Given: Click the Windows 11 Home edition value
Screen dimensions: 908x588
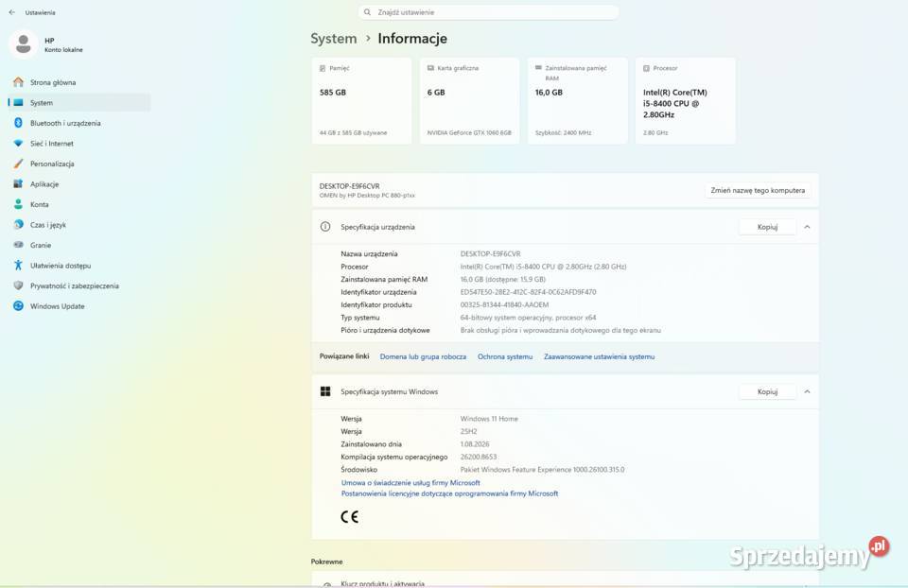Looking at the screenshot, I should (489, 419).
